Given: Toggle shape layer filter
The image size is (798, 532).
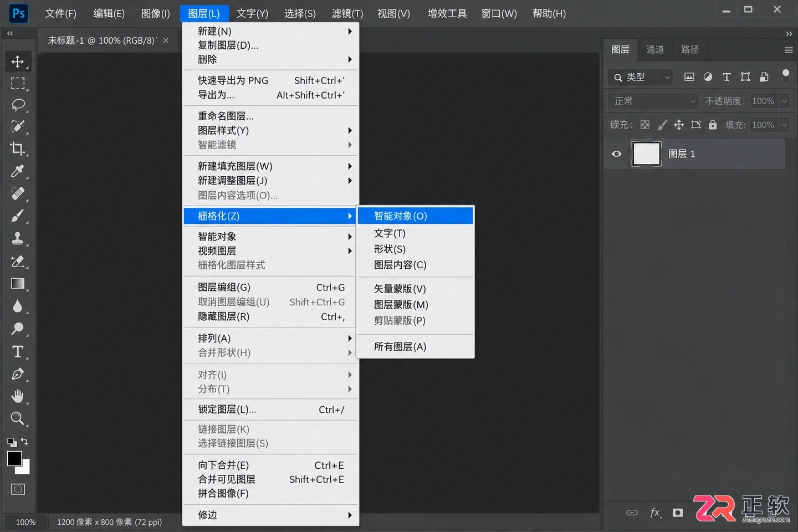Looking at the screenshot, I should [x=745, y=77].
